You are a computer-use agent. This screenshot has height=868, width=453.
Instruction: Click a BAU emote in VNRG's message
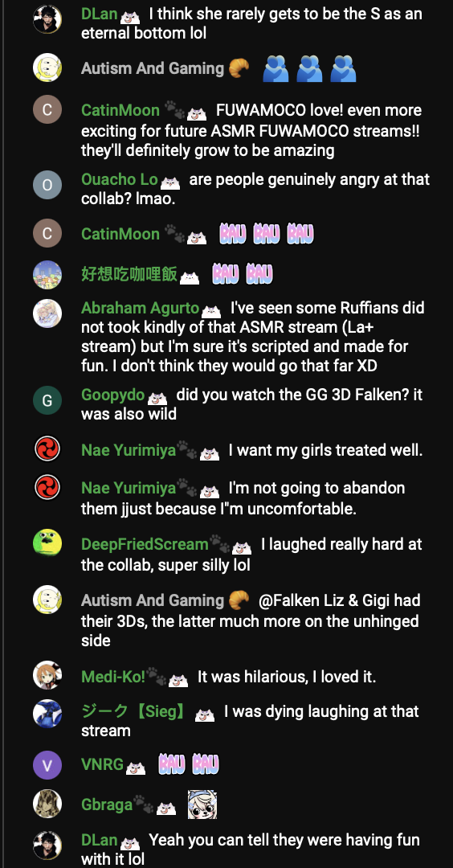171,764
